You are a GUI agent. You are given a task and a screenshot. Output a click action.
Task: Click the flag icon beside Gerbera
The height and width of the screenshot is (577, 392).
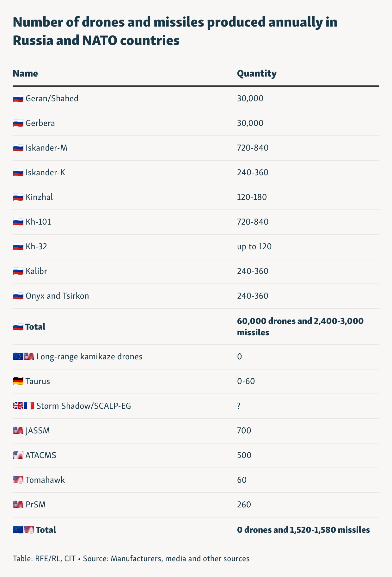[18, 123]
